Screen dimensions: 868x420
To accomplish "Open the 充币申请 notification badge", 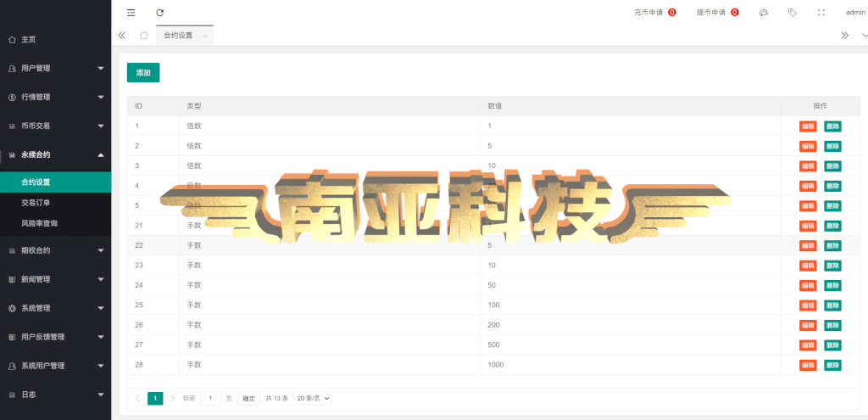I will [672, 12].
